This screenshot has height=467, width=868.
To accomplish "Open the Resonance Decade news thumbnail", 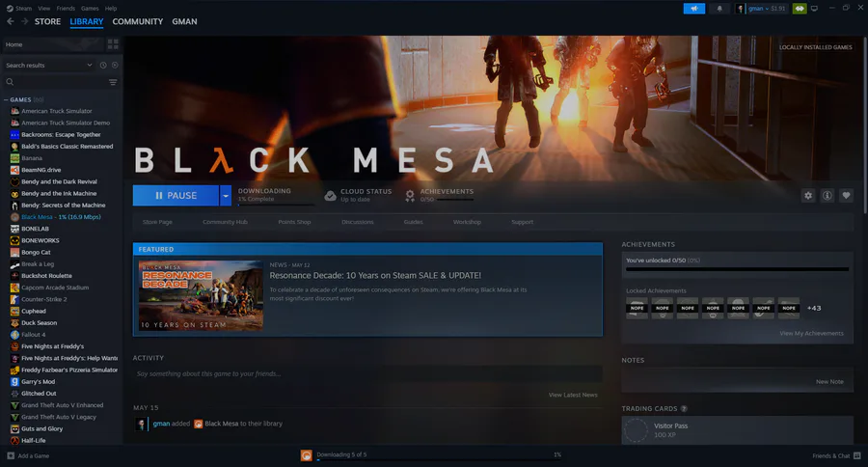I will (201, 295).
